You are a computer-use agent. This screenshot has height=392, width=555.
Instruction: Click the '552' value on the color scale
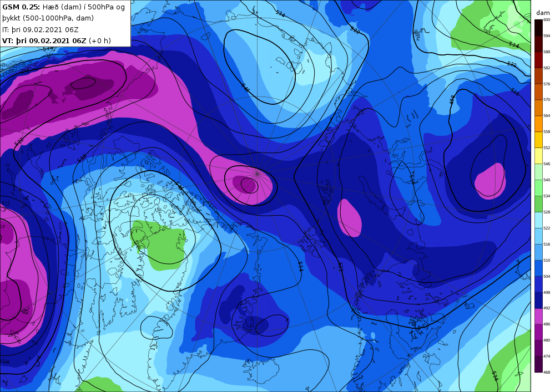[547, 148]
